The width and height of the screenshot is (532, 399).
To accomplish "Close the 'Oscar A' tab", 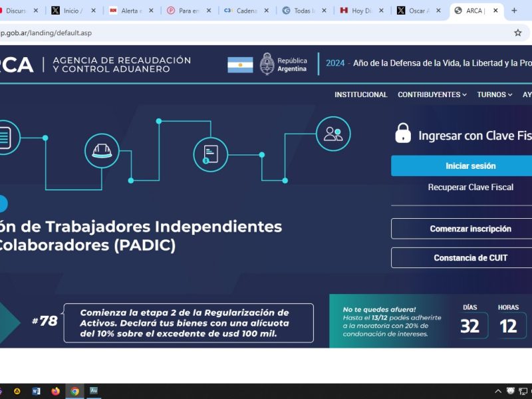I will coord(438,11).
